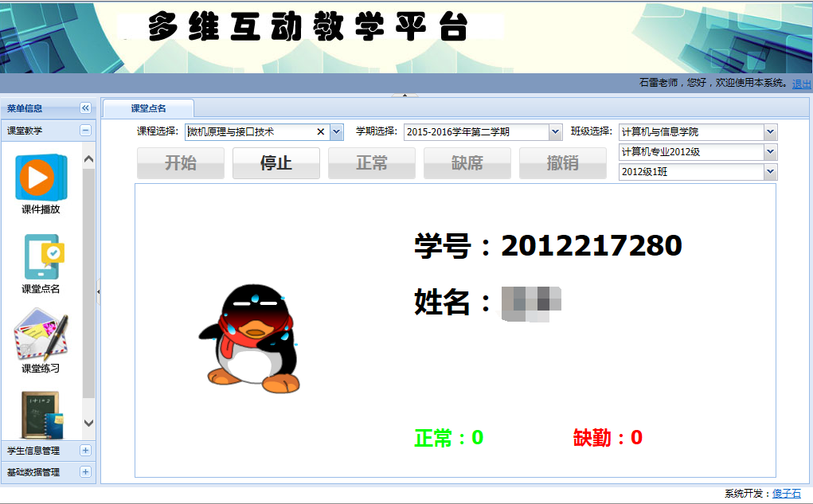Collapse the 课堂教学 section
This screenshot has height=504, width=813.
point(85,130)
